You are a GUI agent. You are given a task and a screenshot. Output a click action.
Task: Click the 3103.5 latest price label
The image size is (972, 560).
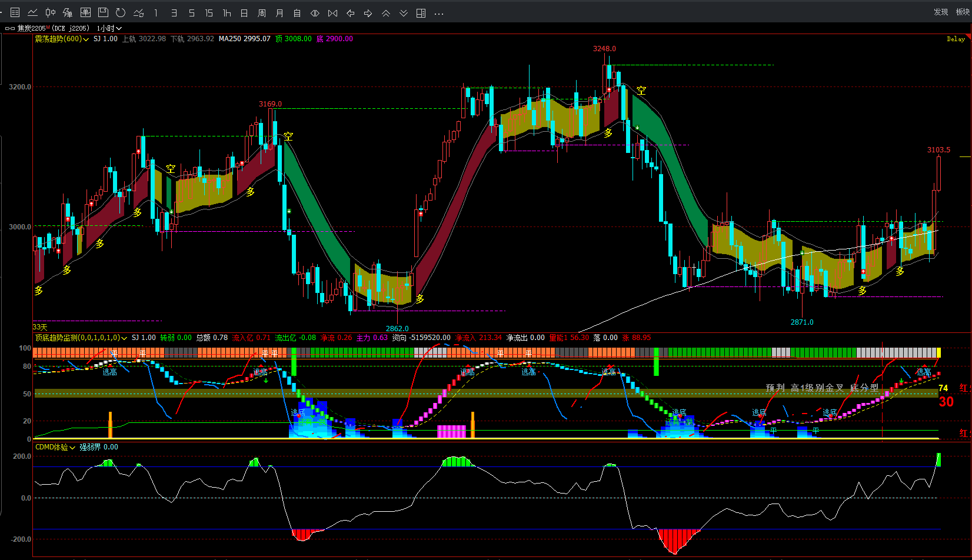[938, 150]
